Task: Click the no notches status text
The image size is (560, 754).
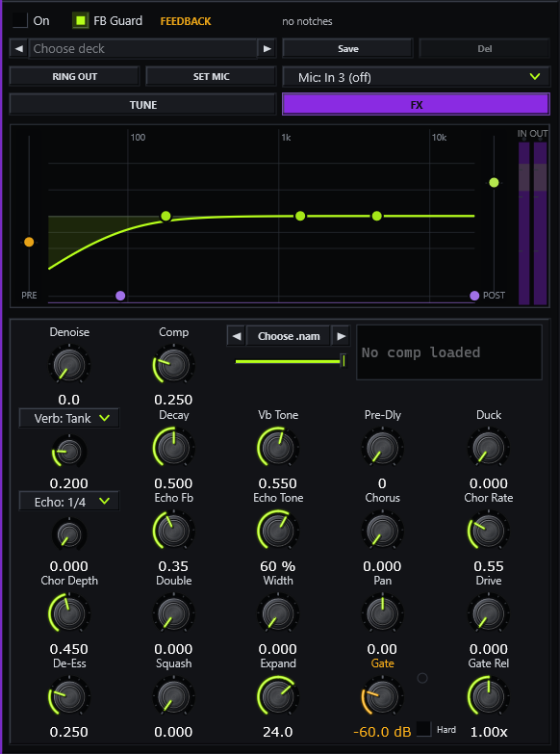Action: 307,21
